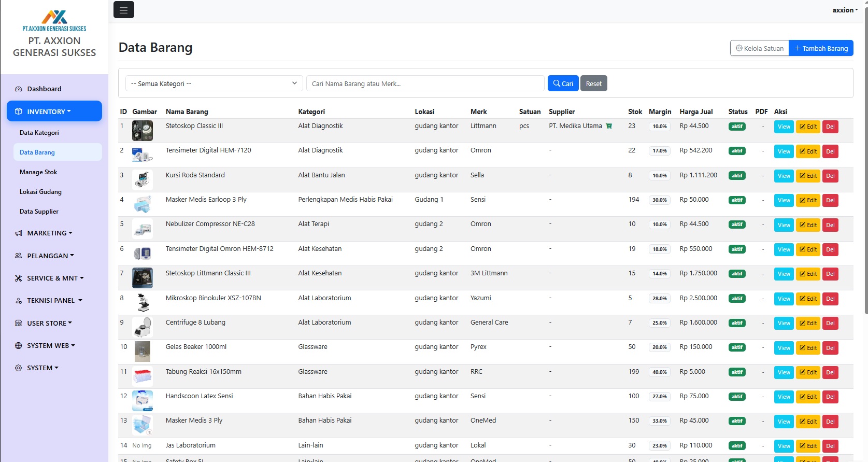Screen dimensions: 868x462
Task: Click the Reset filter button
Action: point(594,83)
